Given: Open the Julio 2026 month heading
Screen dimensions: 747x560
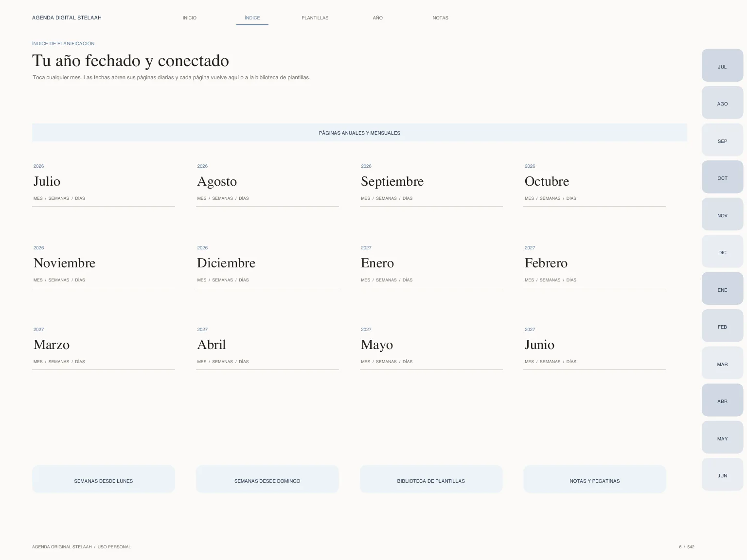Looking at the screenshot, I should pyautogui.click(x=47, y=181).
